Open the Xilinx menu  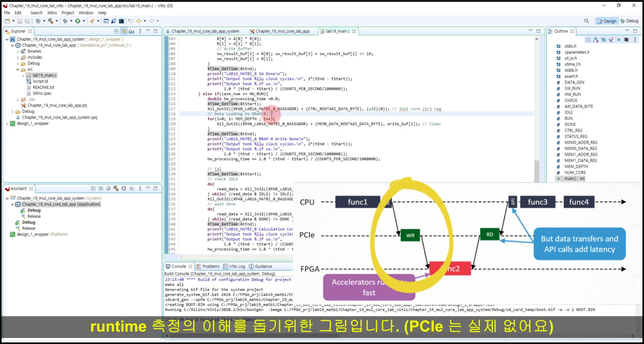pos(52,13)
